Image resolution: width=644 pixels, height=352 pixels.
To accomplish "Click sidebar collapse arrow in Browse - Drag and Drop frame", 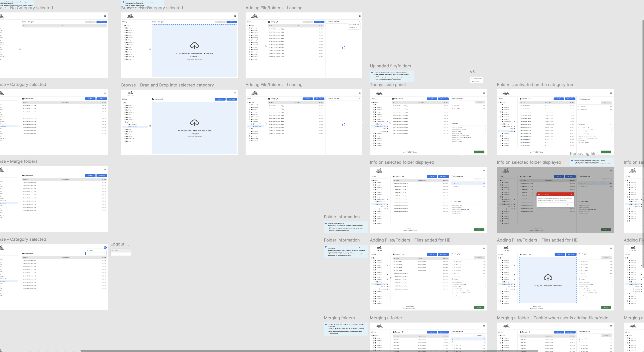I will tap(150, 126).
